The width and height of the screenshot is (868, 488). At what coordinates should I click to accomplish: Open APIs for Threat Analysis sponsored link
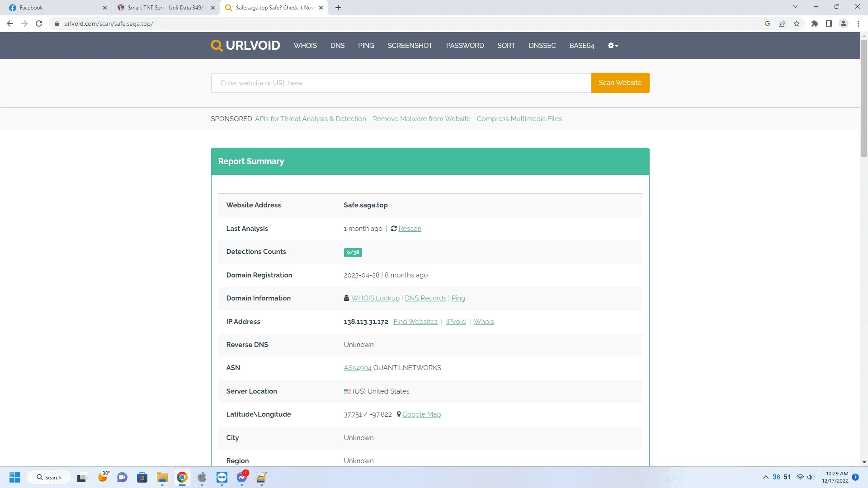pos(311,119)
